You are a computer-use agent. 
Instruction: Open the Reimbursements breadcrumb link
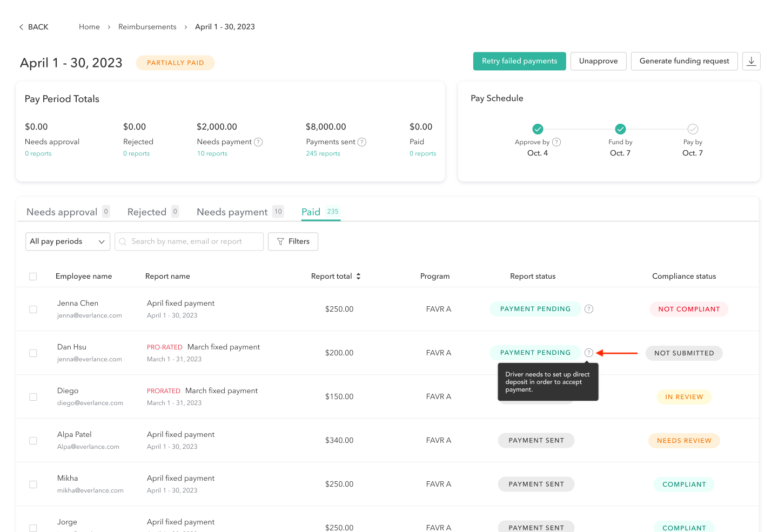coord(147,26)
